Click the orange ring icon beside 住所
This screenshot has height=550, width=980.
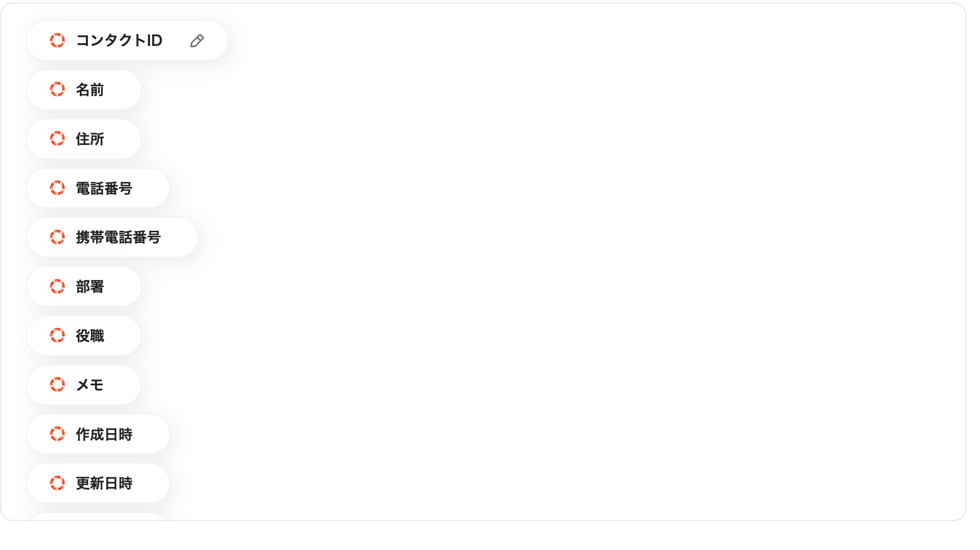[57, 139]
